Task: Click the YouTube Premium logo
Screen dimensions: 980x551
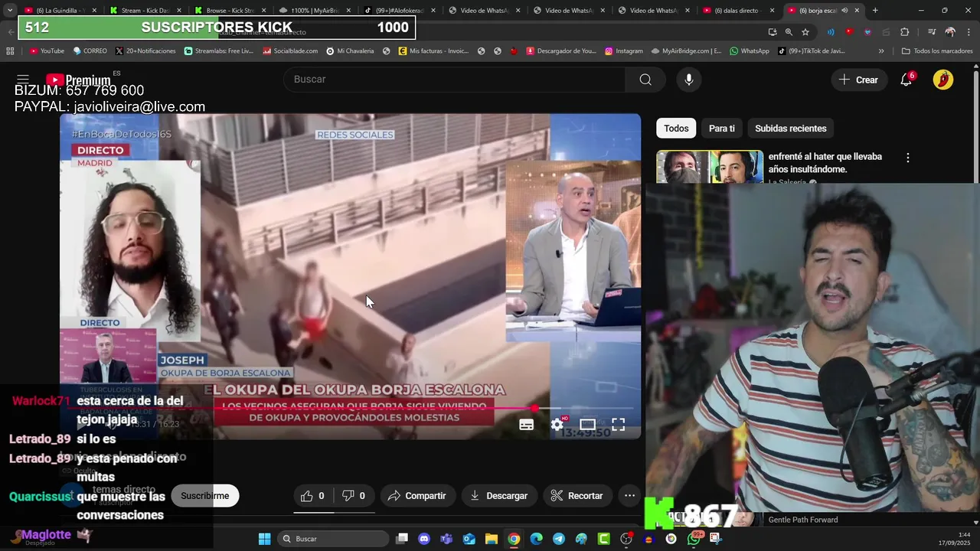Action: tap(78, 80)
